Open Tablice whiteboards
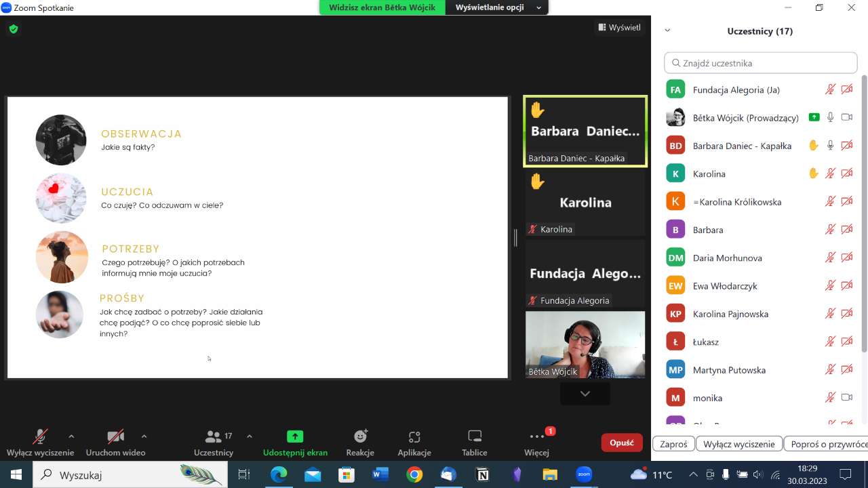Screen dimensions: 868x488 coord(475,443)
